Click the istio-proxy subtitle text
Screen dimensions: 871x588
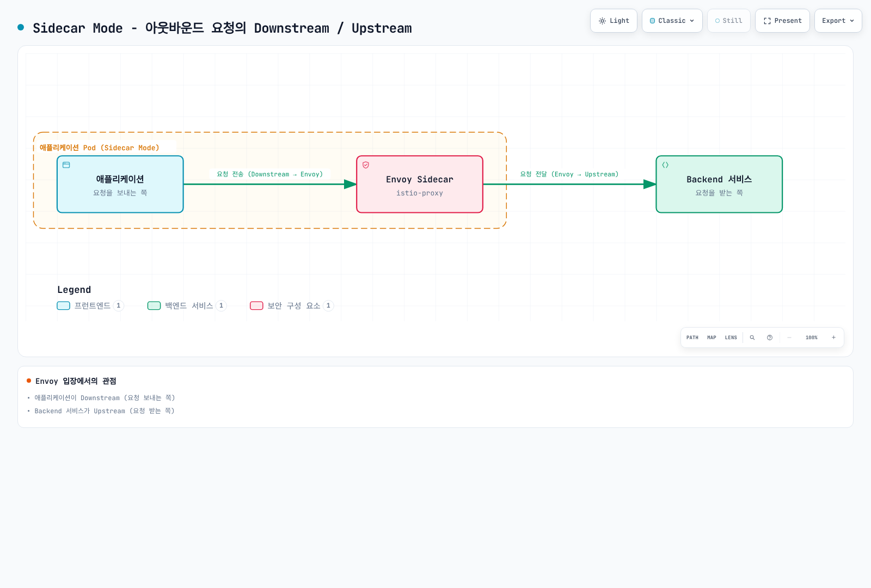point(420,193)
